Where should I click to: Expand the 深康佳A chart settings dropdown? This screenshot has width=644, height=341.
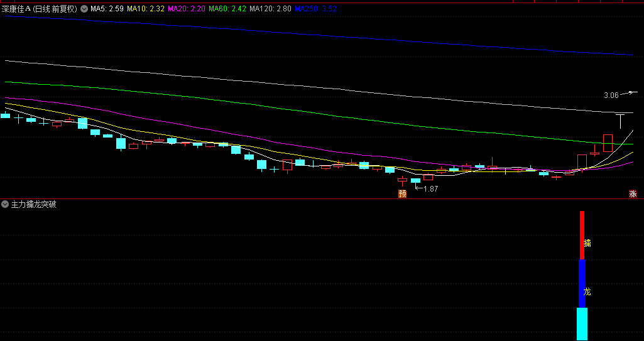[x=84, y=9]
